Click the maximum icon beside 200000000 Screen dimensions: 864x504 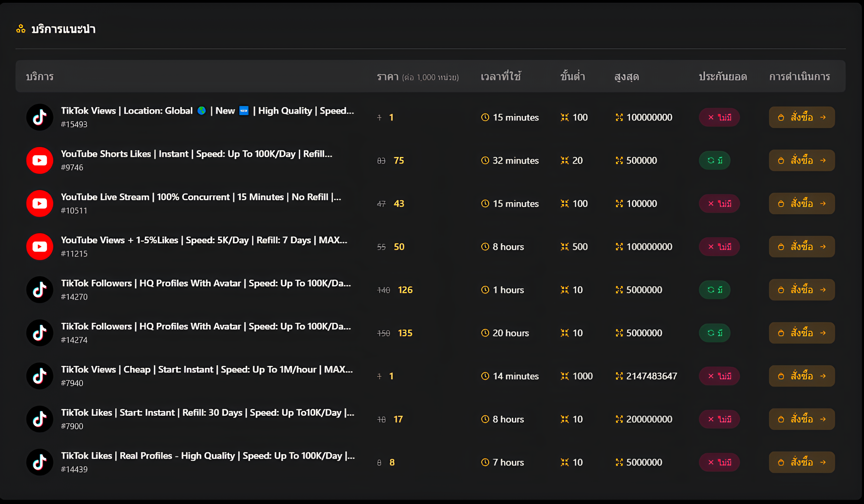(x=619, y=419)
